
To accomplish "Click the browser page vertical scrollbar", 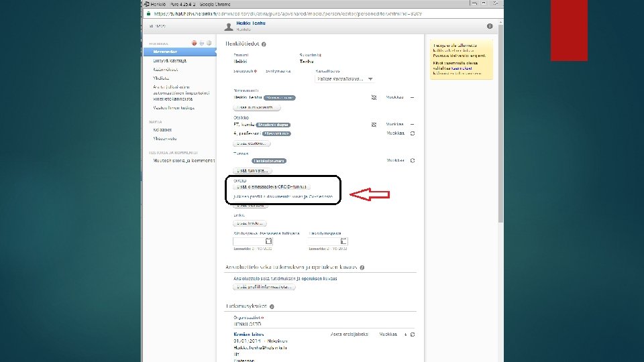I will [x=500, y=123].
